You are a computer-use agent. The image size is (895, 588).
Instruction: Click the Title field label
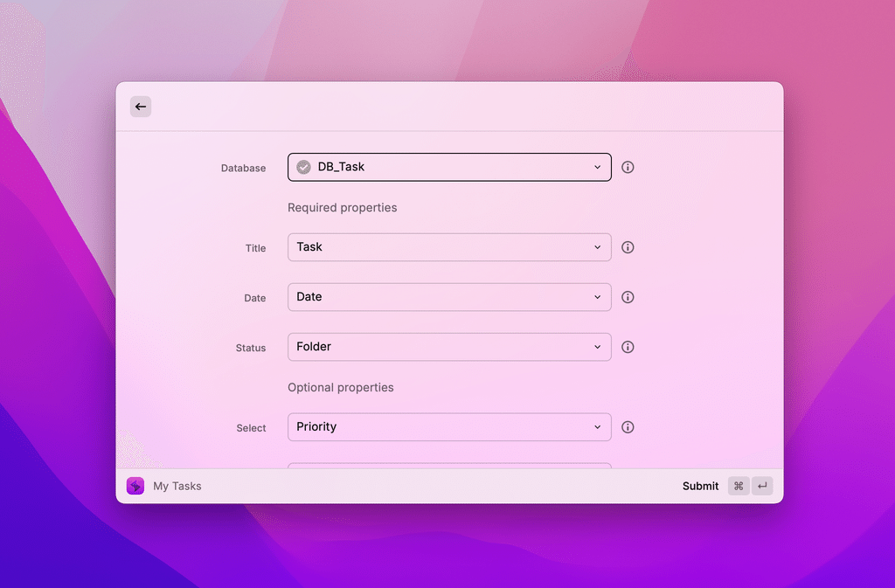pos(256,248)
